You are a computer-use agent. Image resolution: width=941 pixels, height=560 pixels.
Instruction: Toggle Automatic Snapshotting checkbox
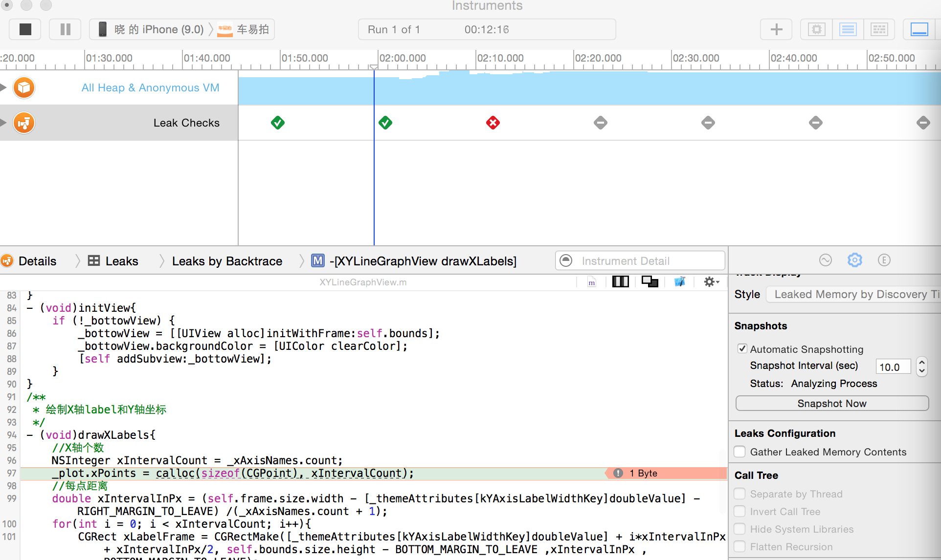pyautogui.click(x=742, y=349)
